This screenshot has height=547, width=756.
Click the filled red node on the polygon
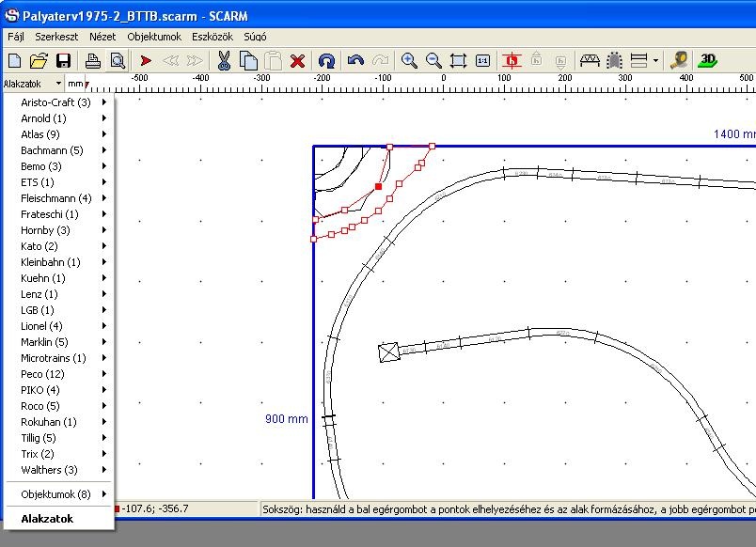point(378,187)
